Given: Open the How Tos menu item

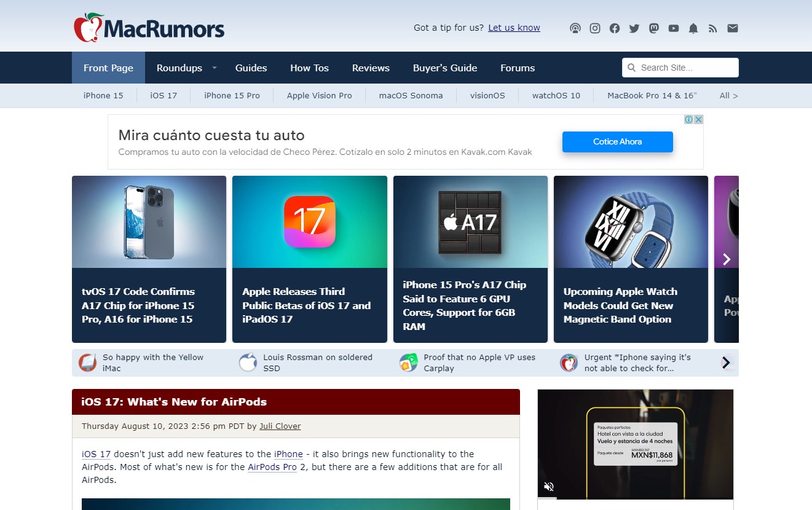Looking at the screenshot, I should [x=309, y=68].
